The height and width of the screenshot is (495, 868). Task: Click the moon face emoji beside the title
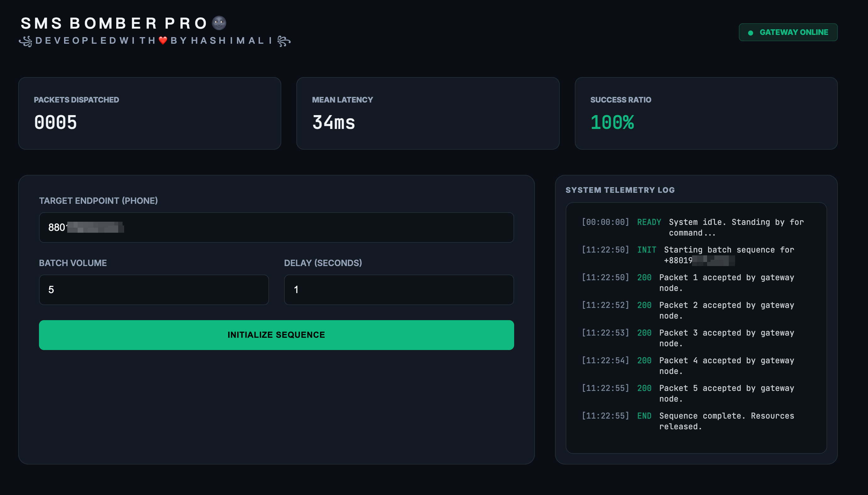click(x=219, y=23)
